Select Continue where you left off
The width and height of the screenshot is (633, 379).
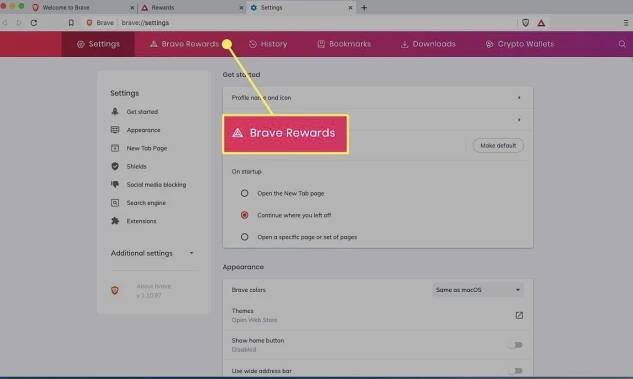(244, 215)
